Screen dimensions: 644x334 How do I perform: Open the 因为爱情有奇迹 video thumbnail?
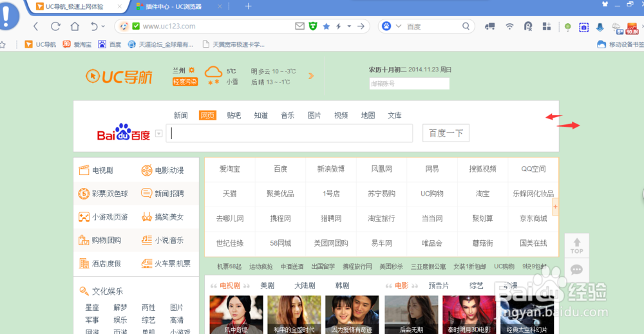(352, 315)
